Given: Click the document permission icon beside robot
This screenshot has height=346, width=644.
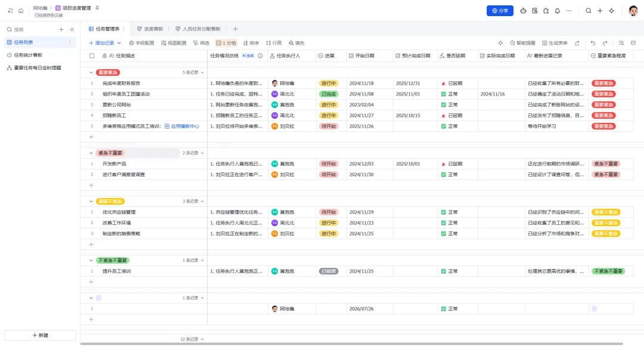Looking at the screenshot, I should coord(534,11).
